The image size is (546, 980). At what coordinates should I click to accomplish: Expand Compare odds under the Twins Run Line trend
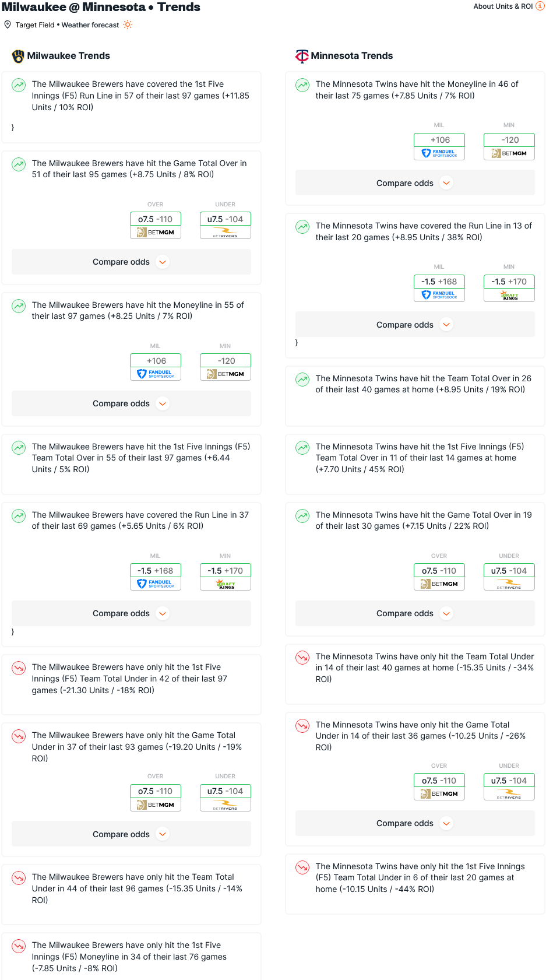[415, 325]
